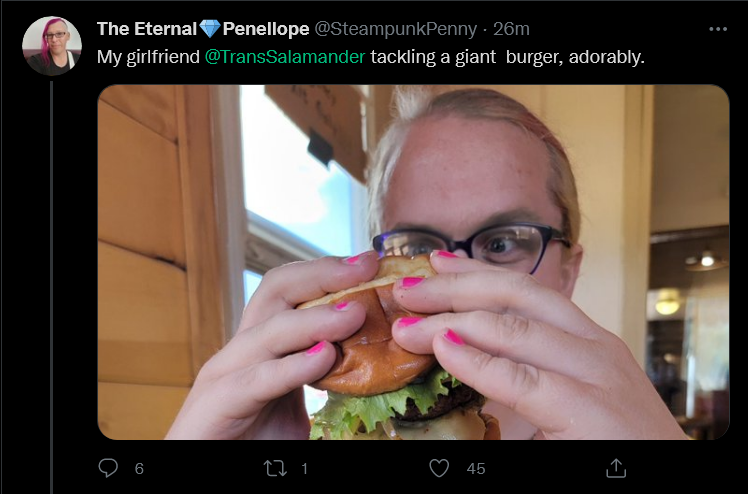Click the vertical thread line below the avatar
Screen dimensions: 748x494
point(52,287)
